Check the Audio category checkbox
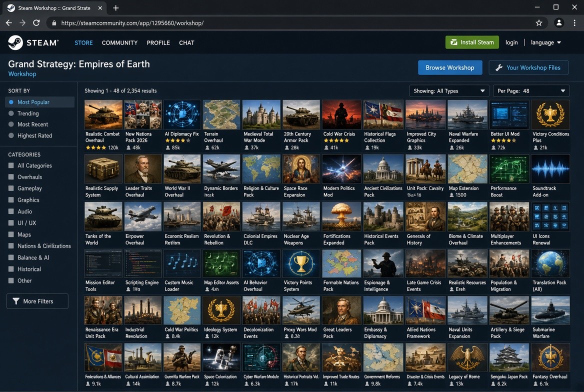Viewport: 584px width, 392px height. click(x=11, y=211)
